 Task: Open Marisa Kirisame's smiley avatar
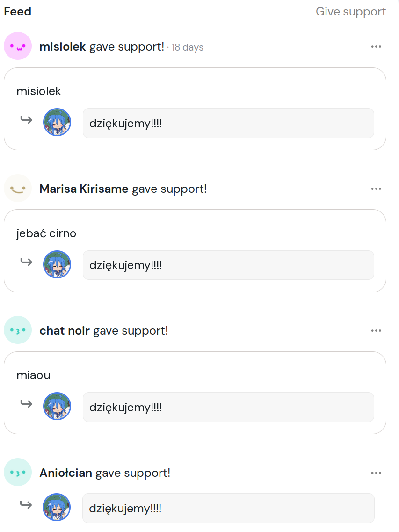point(18,189)
